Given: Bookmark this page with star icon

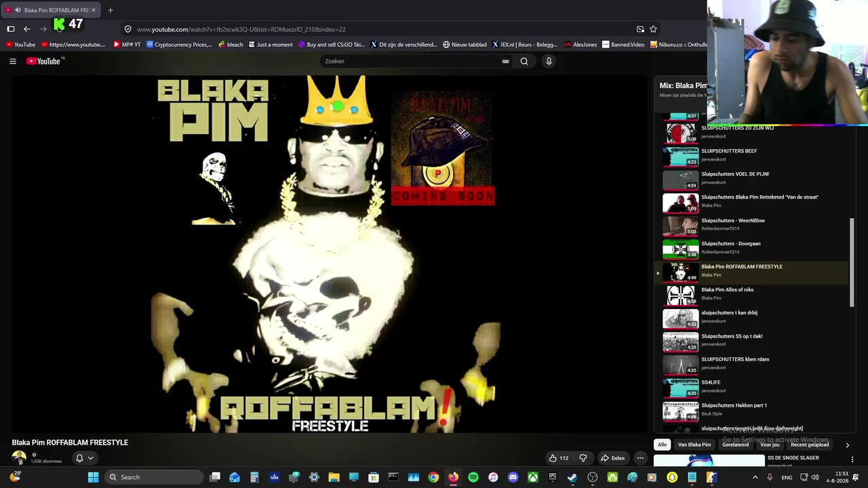Looking at the screenshot, I should (653, 29).
